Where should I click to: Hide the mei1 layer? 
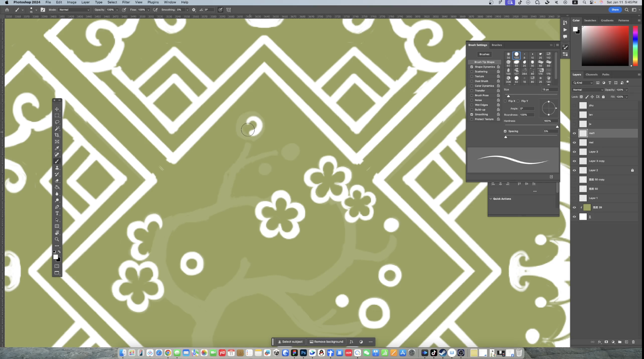pyautogui.click(x=574, y=133)
